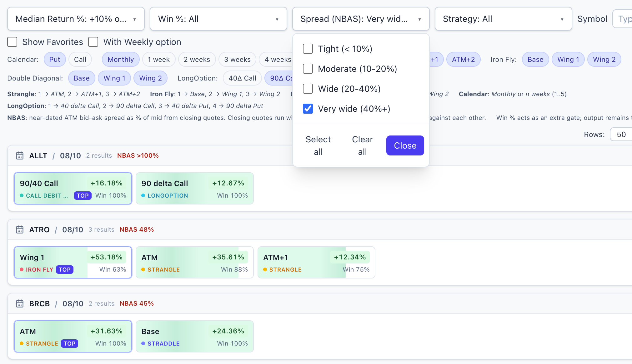The image size is (632, 364).
Task: Uncheck the Very wide (40%+) option
Action: click(x=308, y=109)
